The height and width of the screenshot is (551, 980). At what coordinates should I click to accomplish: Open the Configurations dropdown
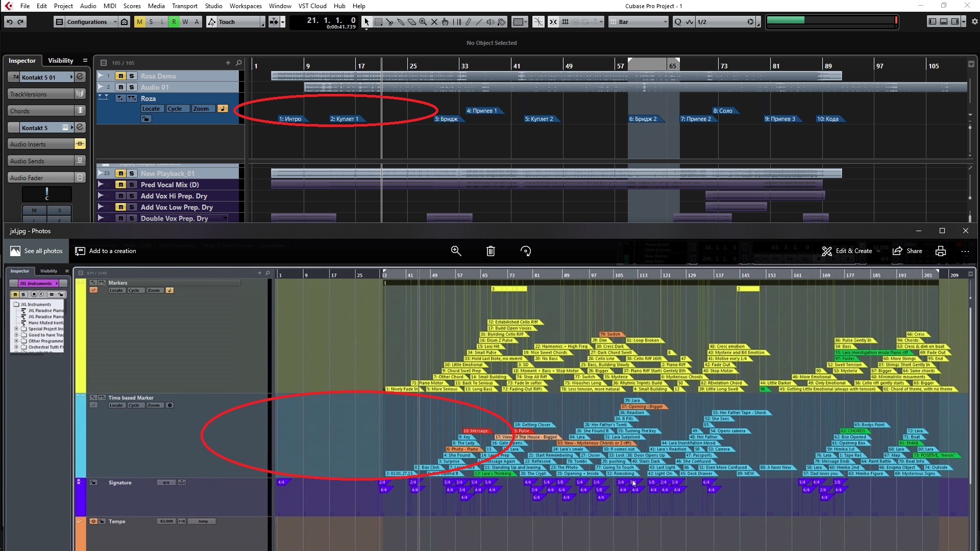pyautogui.click(x=87, y=22)
